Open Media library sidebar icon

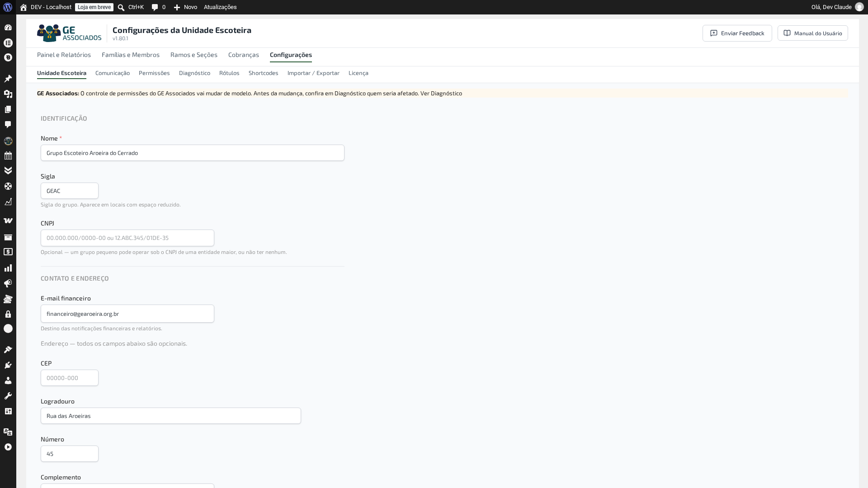click(x=8, y=94)
